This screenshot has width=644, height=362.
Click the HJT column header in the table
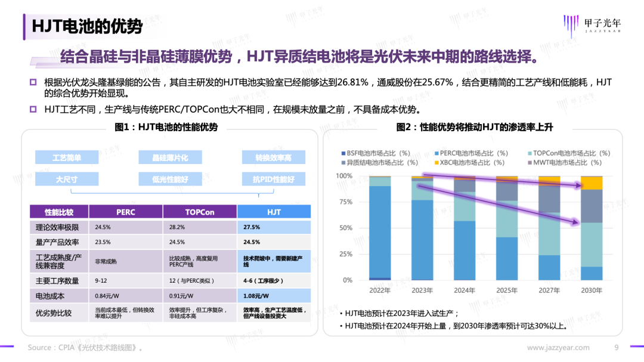(274, 212)
